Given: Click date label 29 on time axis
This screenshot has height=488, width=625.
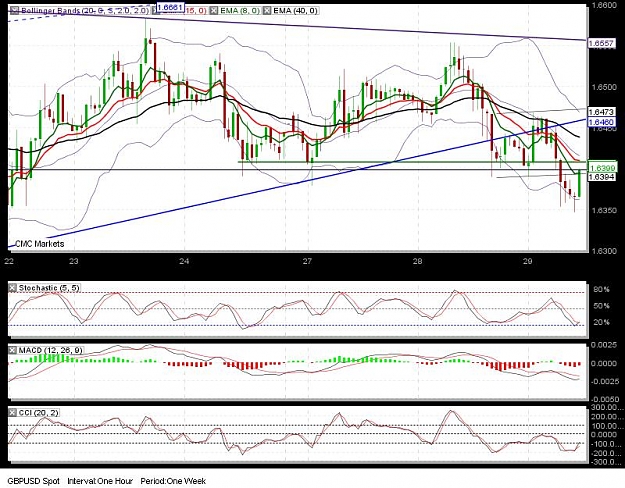Looking at the screenshot, I should [528, 262].
